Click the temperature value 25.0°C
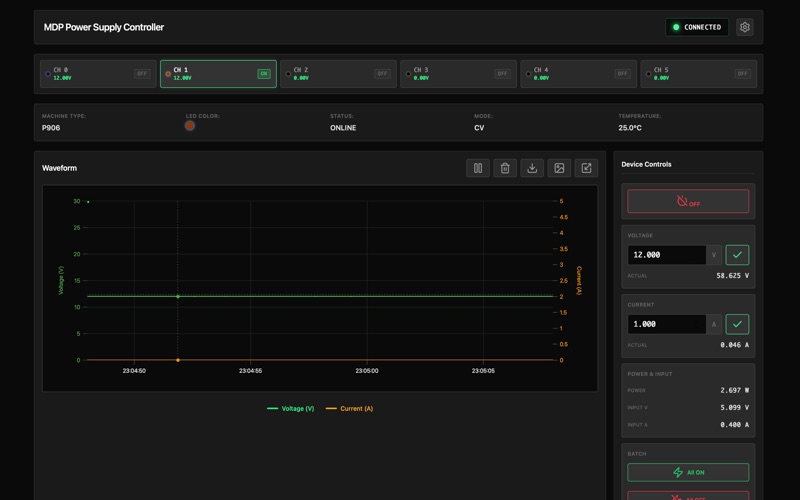This screenshot has width=800, height=500. coord(630,128)
